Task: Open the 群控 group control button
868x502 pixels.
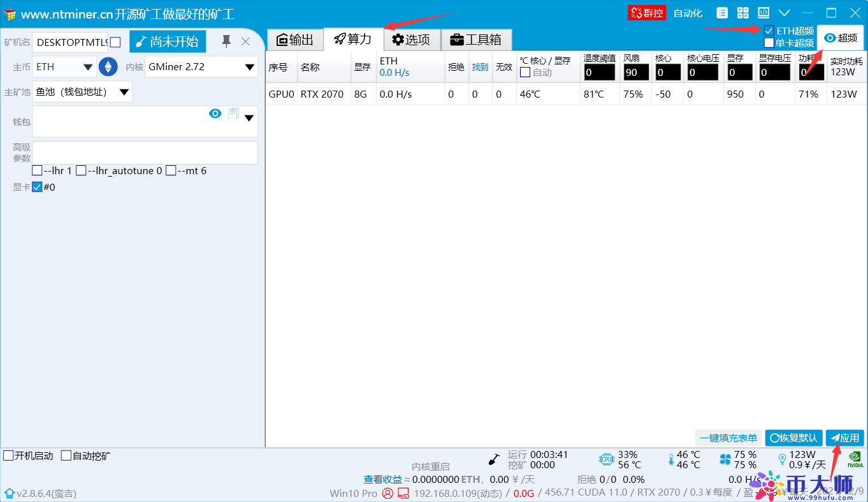Action: [647, 13]
